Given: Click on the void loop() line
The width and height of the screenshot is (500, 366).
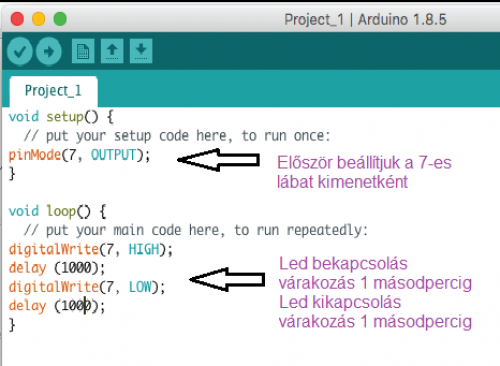Looking at the screenshot, I should (x=57, y=211).
